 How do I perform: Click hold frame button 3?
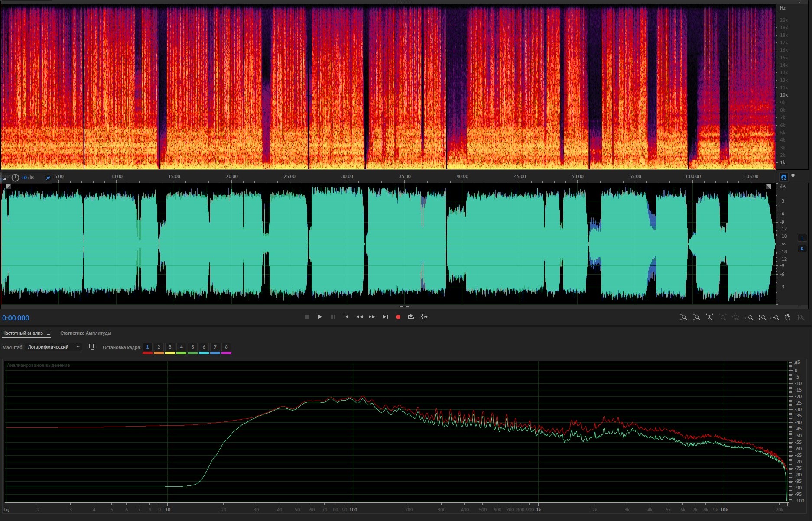[170, 347]
